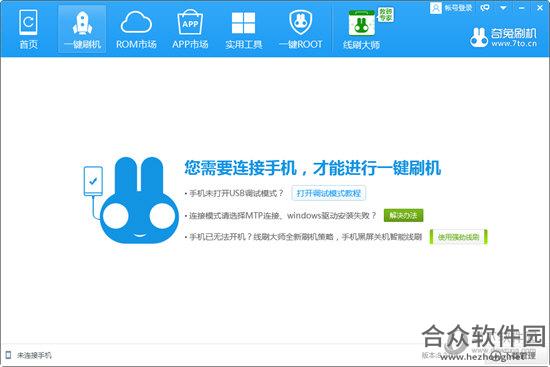Open the ROM市场 cloud tab
This screenshot has height=367, width=550.
pos(136,29)
